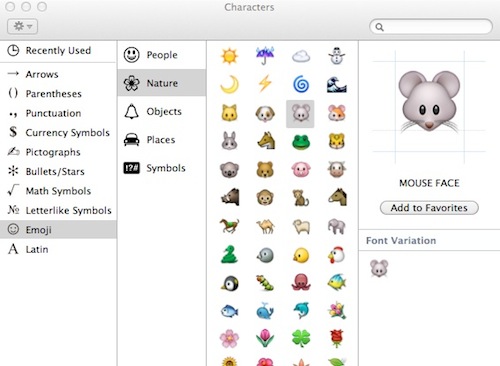Select Latin in the sidebar
Screen dimensions: 500x366
58,249
